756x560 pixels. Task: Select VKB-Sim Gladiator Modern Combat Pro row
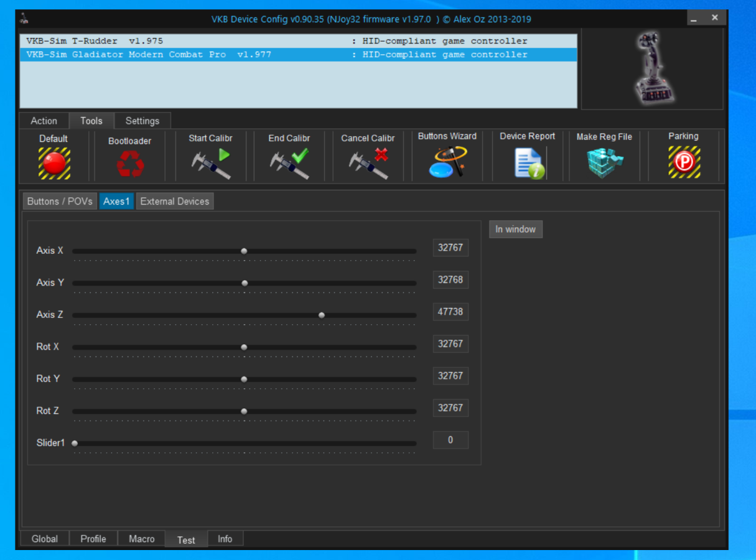tap(299, 55)
